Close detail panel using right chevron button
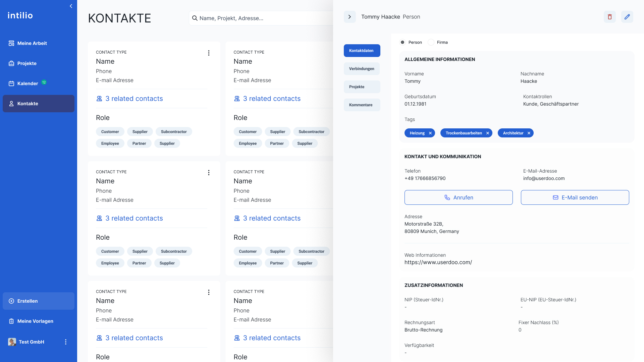The image size is (644, 362). pyautogui.click(x=350, y=17)
